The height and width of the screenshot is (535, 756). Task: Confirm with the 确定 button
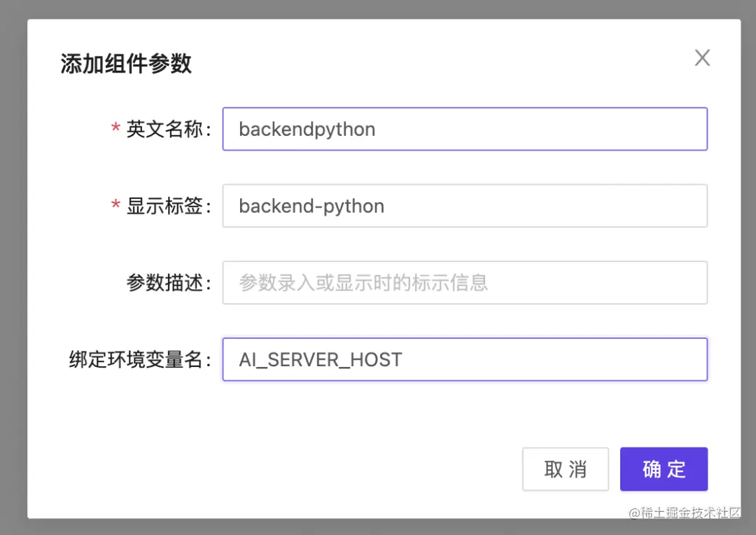664,469
